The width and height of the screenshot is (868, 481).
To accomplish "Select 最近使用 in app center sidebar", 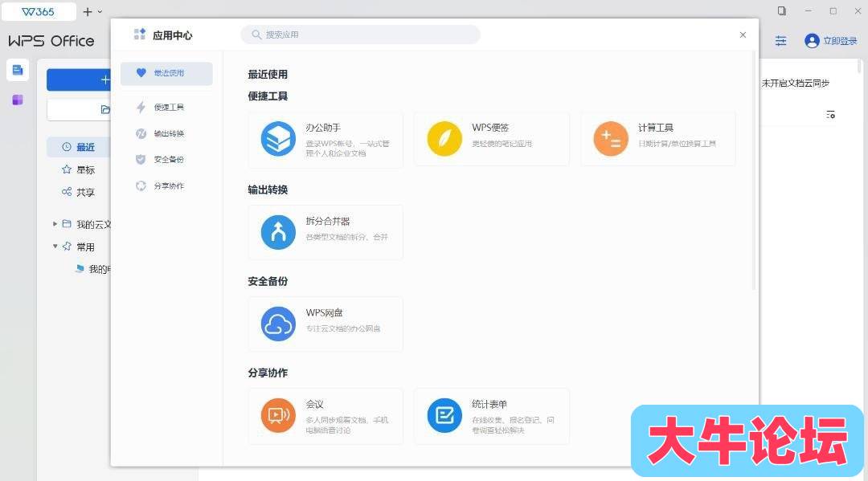I will [x=166, y=73].
